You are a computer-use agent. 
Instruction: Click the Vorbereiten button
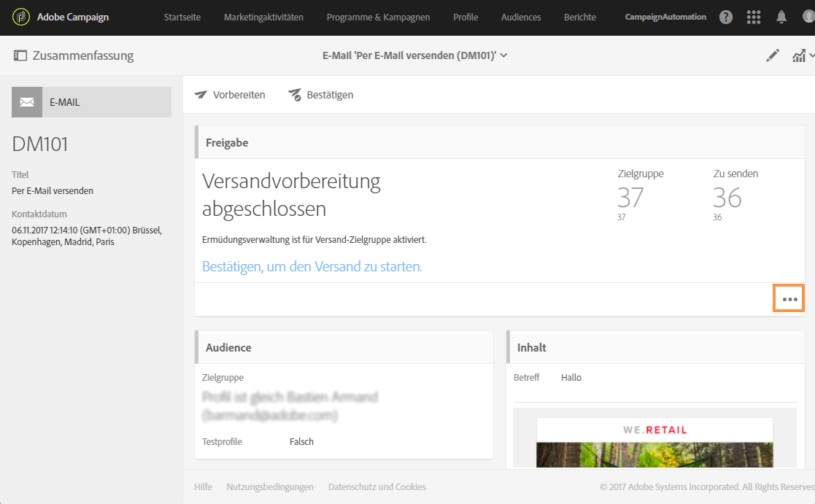230,95
